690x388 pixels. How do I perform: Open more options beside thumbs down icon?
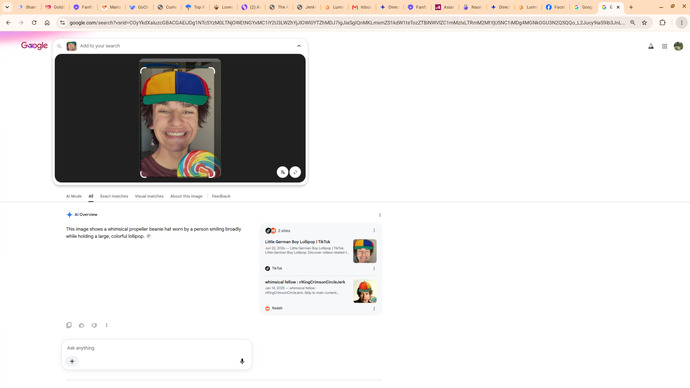pos(106,325)
